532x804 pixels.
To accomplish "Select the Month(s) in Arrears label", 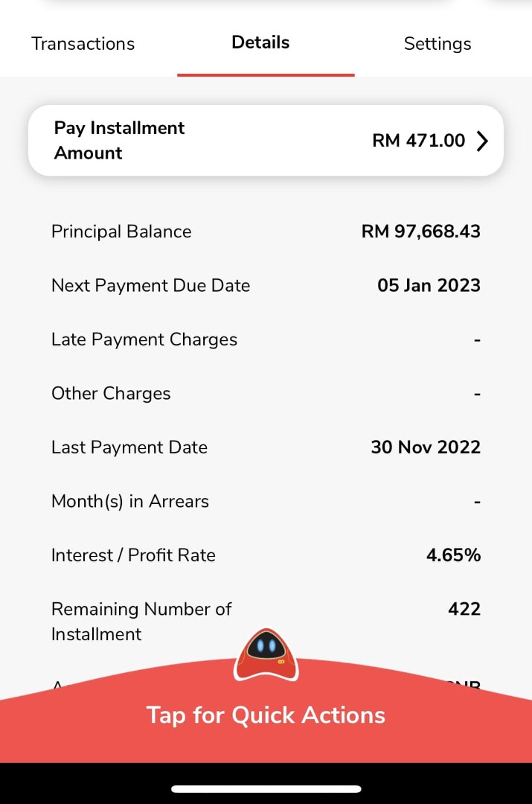I will coord(130,502).
